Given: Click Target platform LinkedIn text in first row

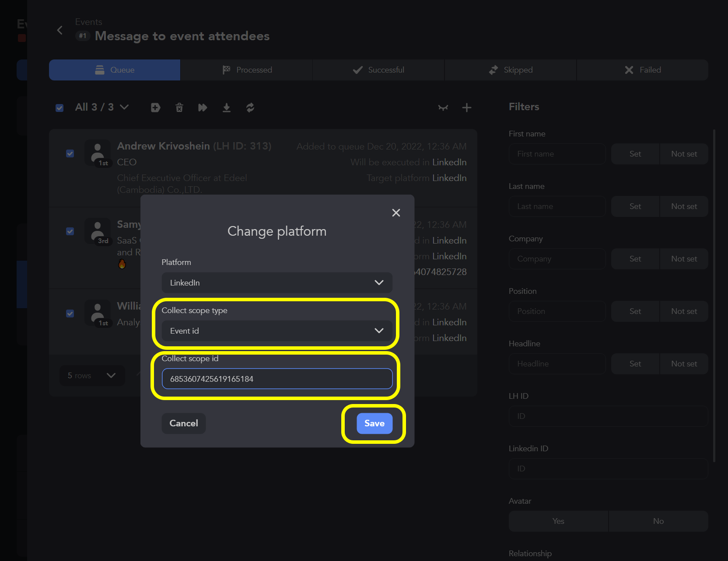Looking at the screenshot, I should (416, 178).
